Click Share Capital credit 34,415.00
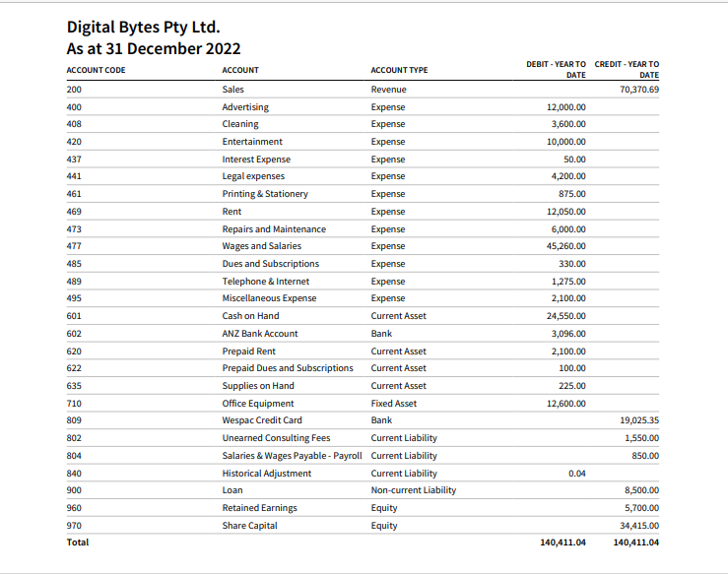 [639, 526]
